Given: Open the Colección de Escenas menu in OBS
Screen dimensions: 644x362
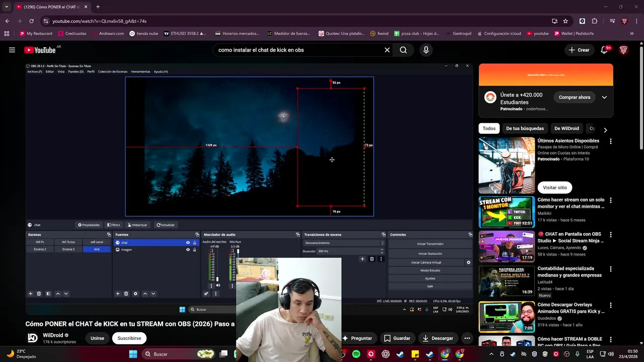Looking at the screenshot, I should coord(113,71).
